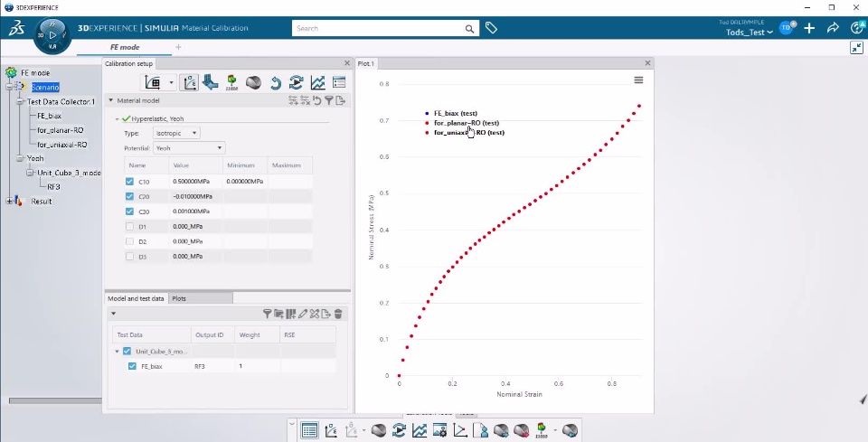868x442 pixels.
Task: Click the expand view arrows icon
Action: (856, 48)
